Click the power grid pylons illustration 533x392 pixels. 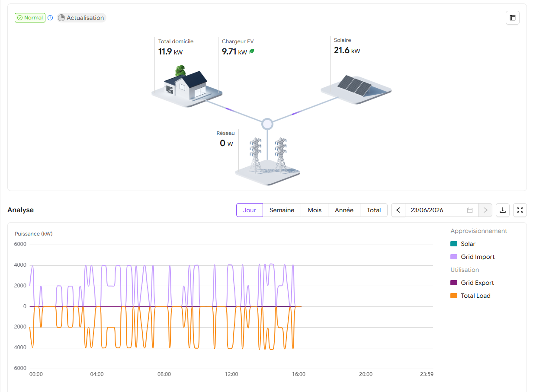point(268,162)
